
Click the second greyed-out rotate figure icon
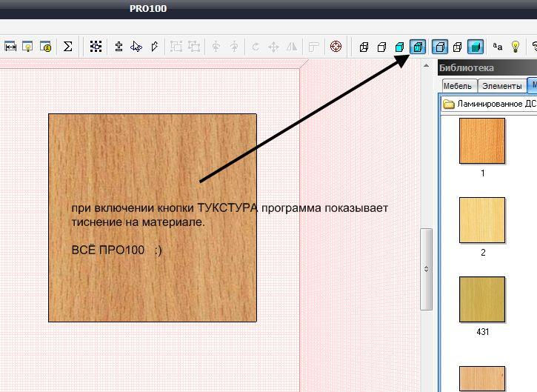point(234,46)
